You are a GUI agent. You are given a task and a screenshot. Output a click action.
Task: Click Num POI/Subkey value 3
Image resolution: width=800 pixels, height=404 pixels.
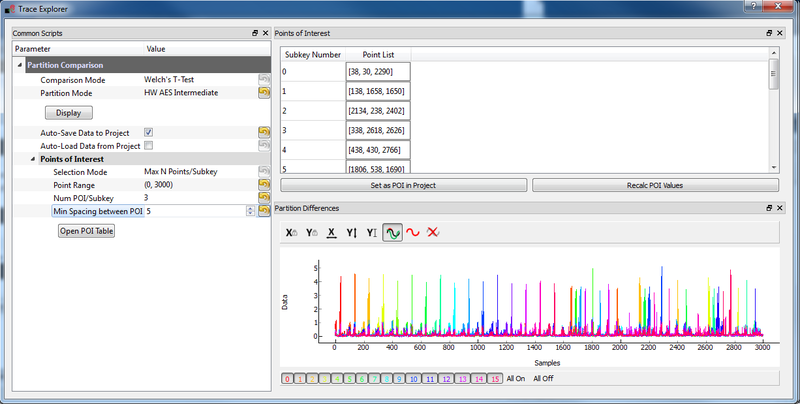click(x=146, y=198)
